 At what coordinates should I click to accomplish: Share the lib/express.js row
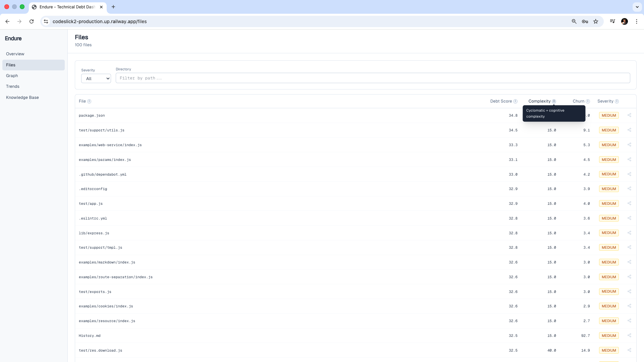(630, 233)
